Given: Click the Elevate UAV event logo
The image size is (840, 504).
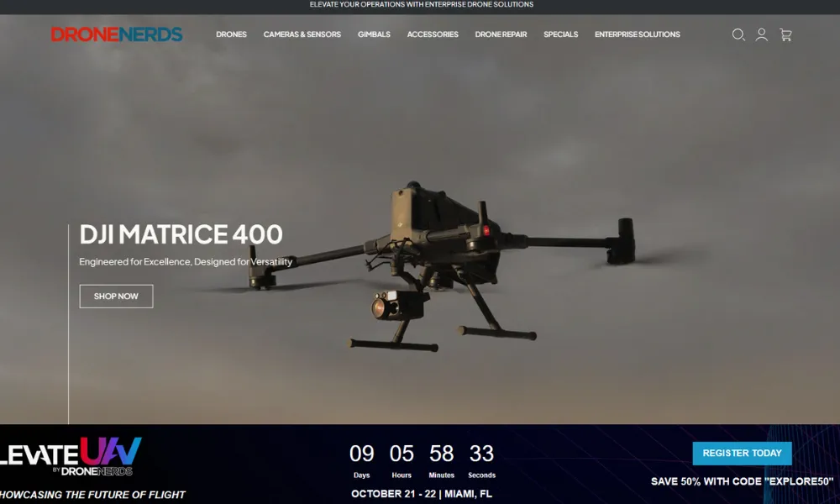Looking at the screenshot, I should coord(71,457).
